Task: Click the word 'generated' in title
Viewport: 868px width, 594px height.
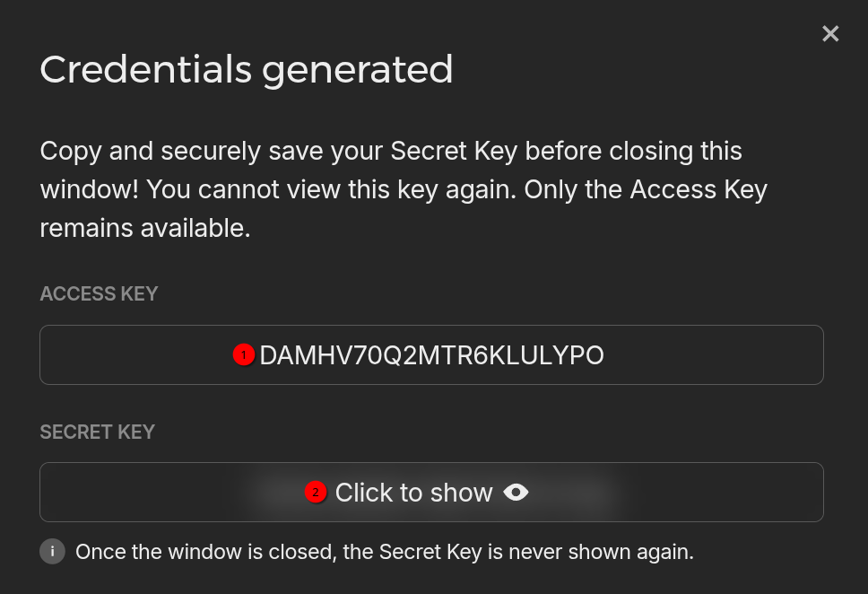Action: [358, 71]
